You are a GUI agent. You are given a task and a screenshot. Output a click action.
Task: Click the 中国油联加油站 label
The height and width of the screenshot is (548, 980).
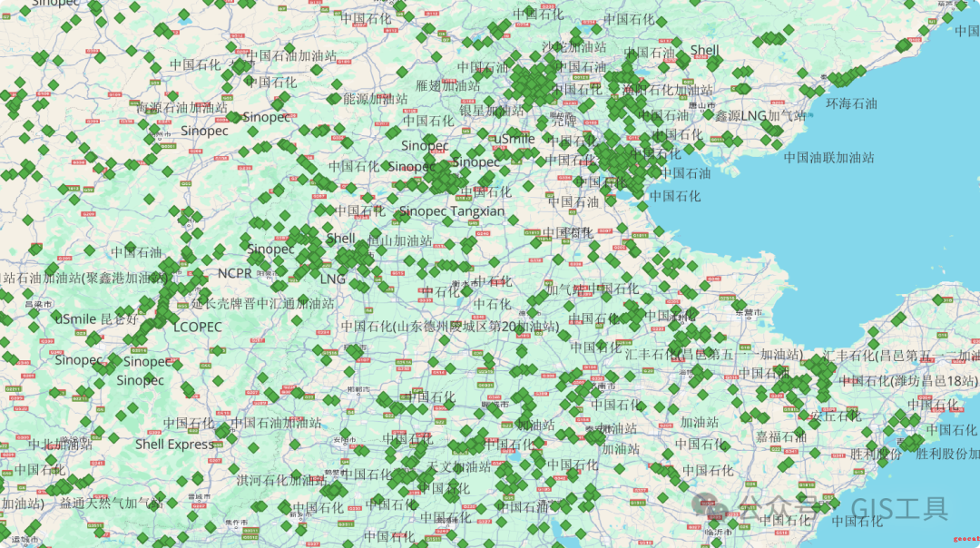828,158
